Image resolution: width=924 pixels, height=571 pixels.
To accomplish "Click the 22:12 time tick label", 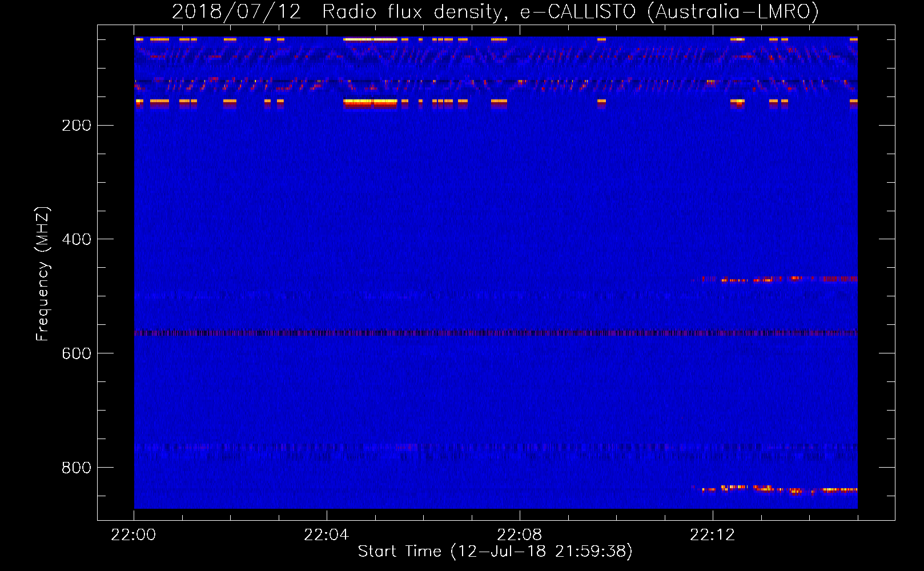I will coord(713,535).
